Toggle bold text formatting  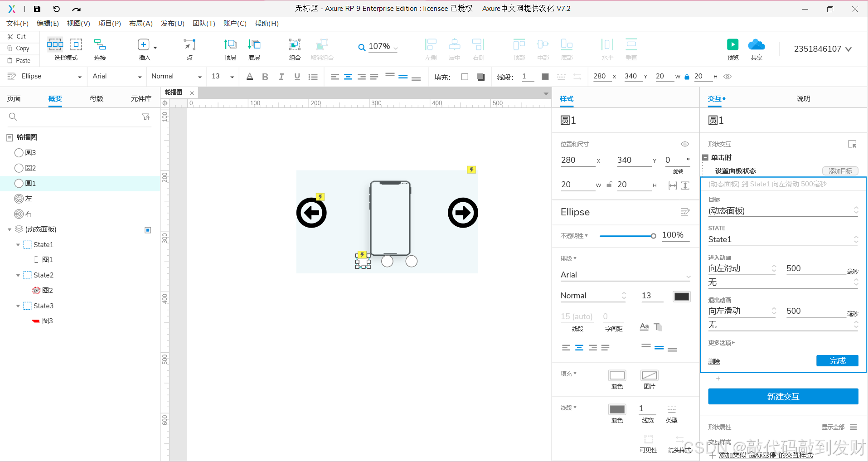click(x=265, y=77)
